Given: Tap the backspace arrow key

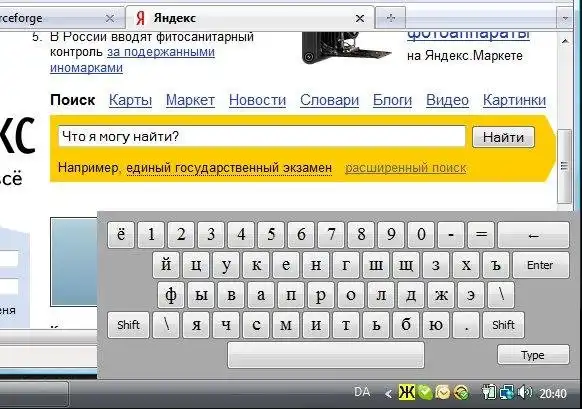Looking at the screenshot, I should 533,235.
